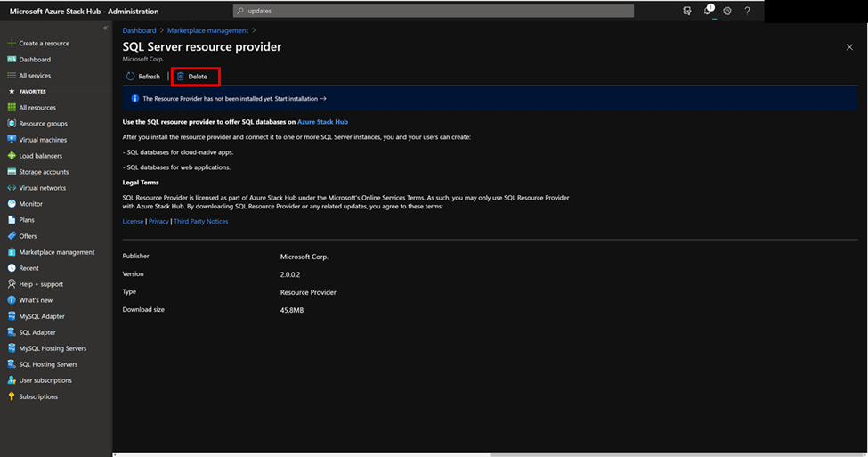
Task: Open the SQL Adapter icon
Action: click(x=11, y=332)
